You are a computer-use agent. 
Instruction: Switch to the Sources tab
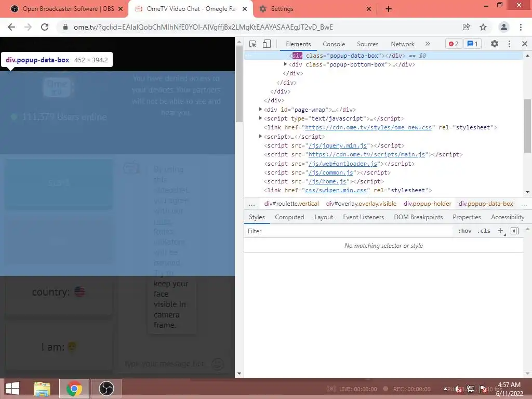coord(367,44)
